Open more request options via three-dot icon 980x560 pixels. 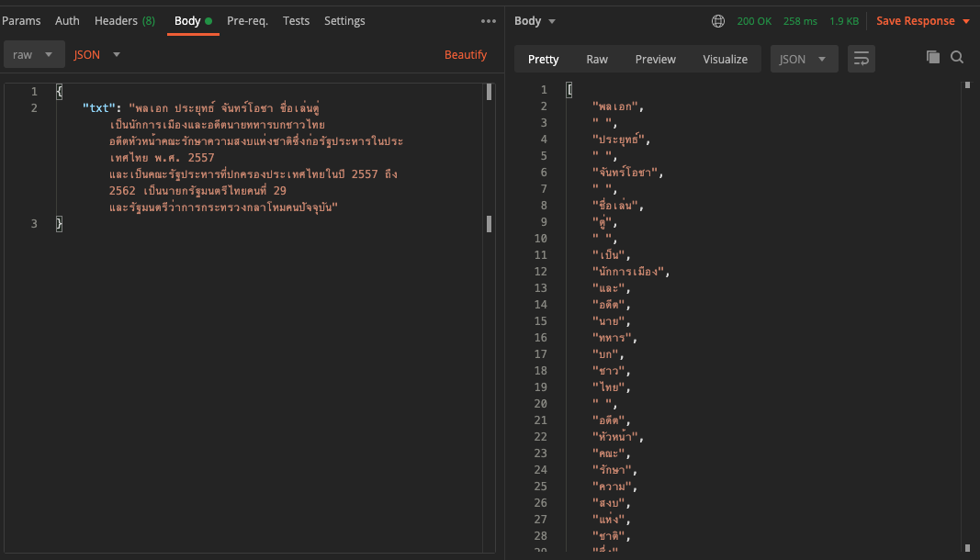(x=488, y=20)
